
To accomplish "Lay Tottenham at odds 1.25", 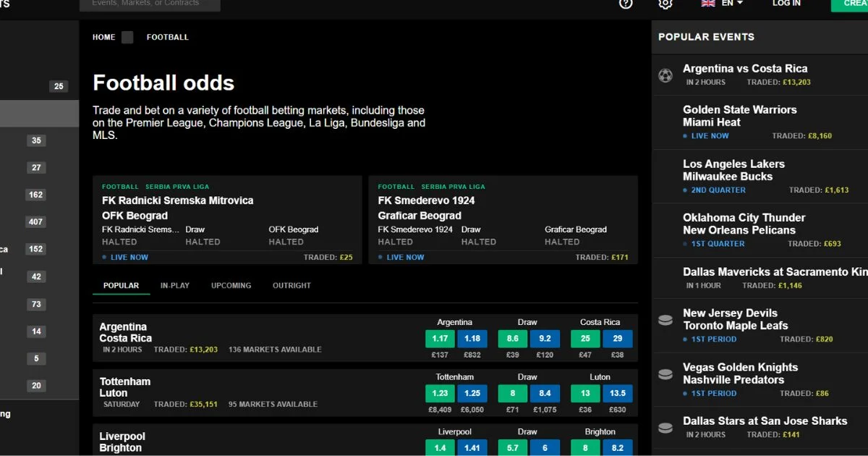I will [472, 394].
